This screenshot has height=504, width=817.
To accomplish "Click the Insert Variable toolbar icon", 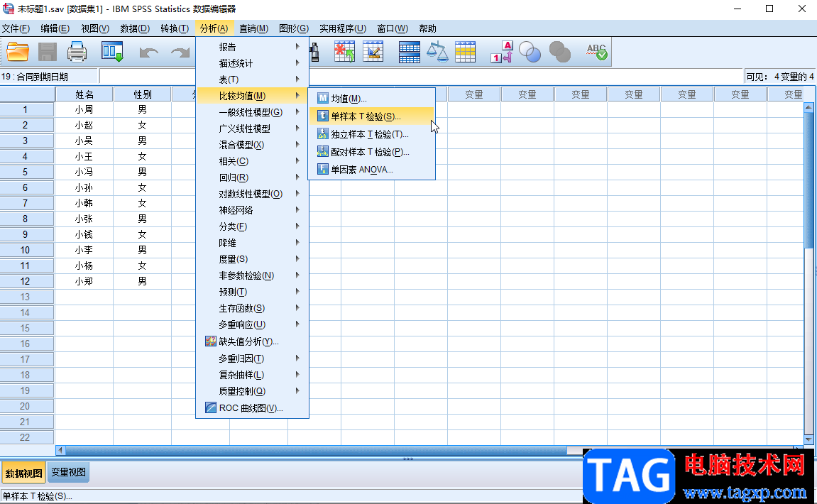I will 373,52.
